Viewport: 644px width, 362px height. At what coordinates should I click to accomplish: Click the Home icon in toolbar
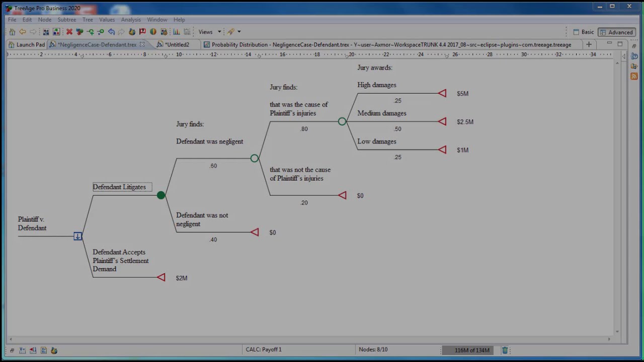12,32
